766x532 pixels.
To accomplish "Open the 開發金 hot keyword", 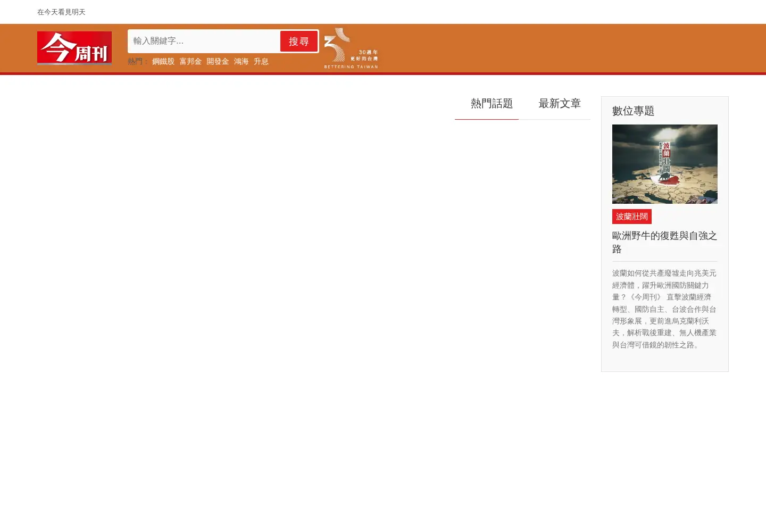I will tap(218, 62).
